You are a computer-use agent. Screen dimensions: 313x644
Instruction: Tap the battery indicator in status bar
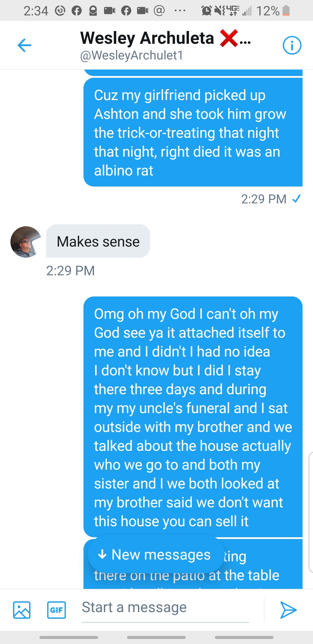[286, 11]
